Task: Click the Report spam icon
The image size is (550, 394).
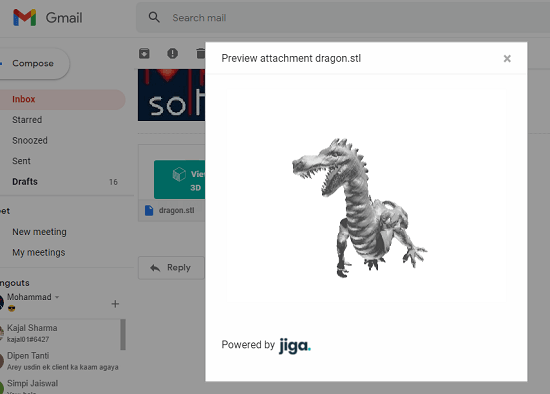Action: click(x=172, y=54)
